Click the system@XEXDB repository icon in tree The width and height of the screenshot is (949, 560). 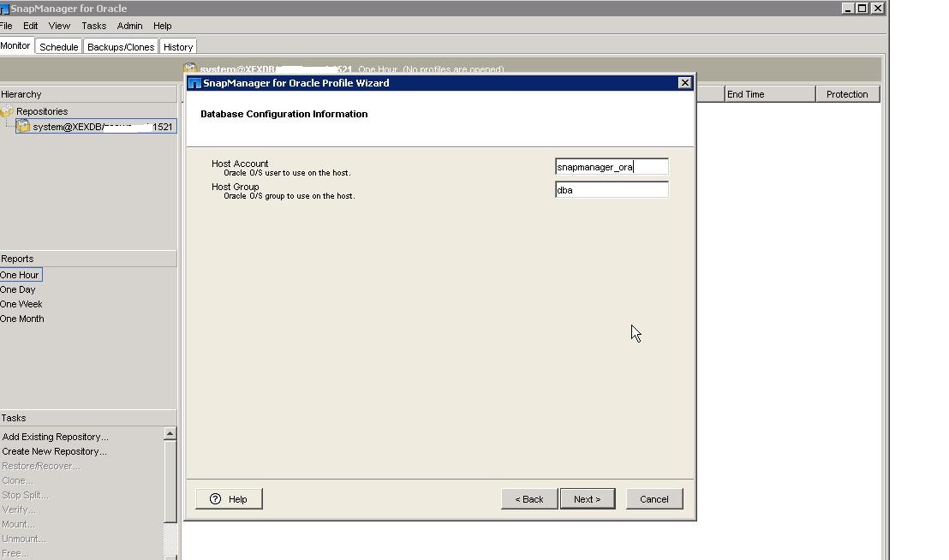click(23, 127)
